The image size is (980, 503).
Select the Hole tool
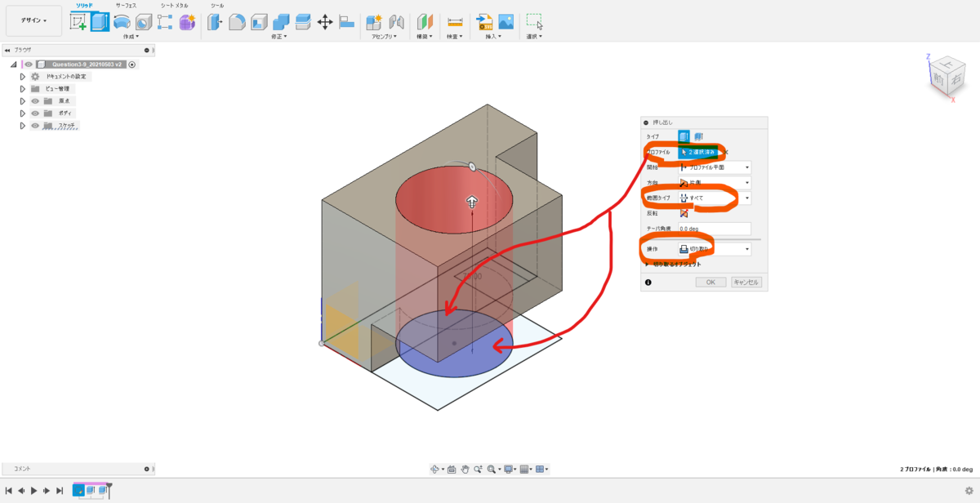tap(144, 22)
